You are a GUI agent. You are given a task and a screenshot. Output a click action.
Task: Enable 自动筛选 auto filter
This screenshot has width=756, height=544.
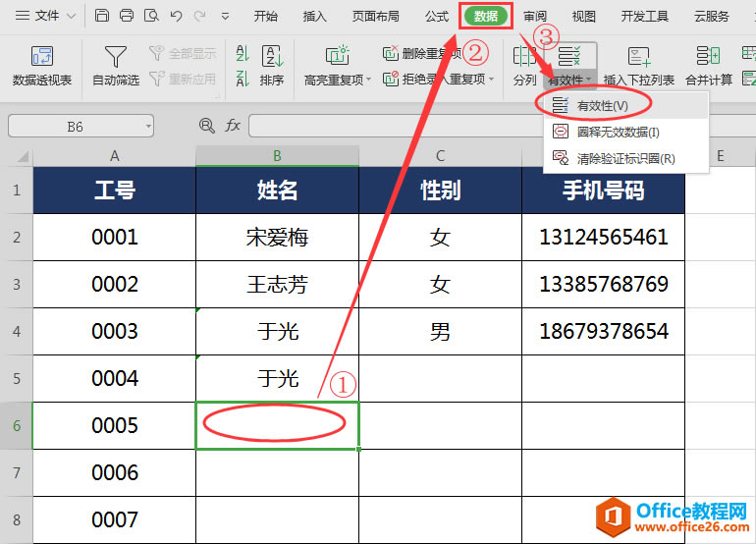point(115,65)
